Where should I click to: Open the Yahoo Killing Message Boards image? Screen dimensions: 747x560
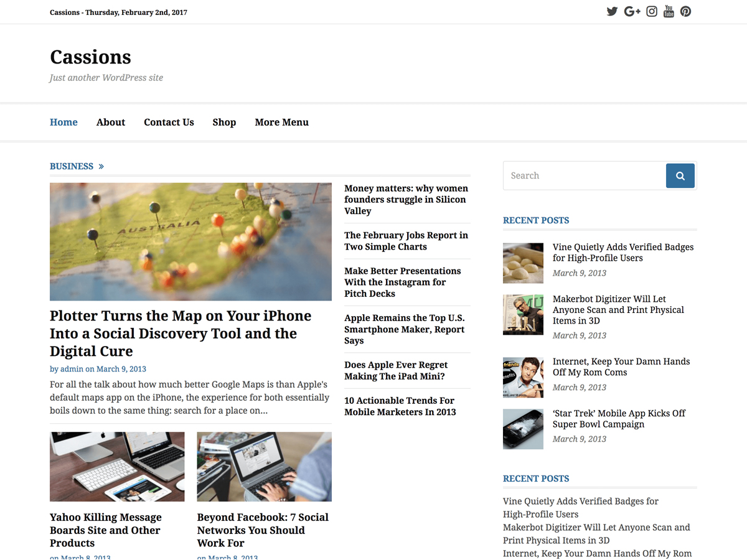(x=116, y=467)
